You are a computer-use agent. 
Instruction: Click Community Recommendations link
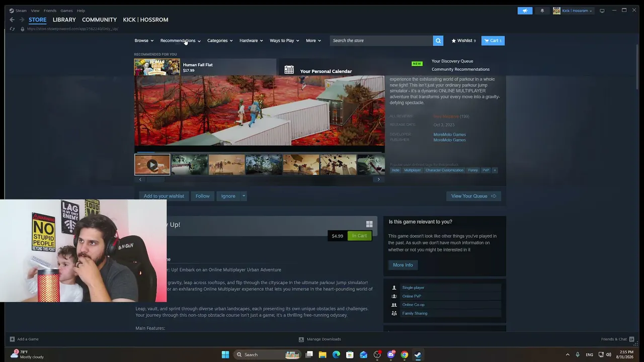[460, 69]
